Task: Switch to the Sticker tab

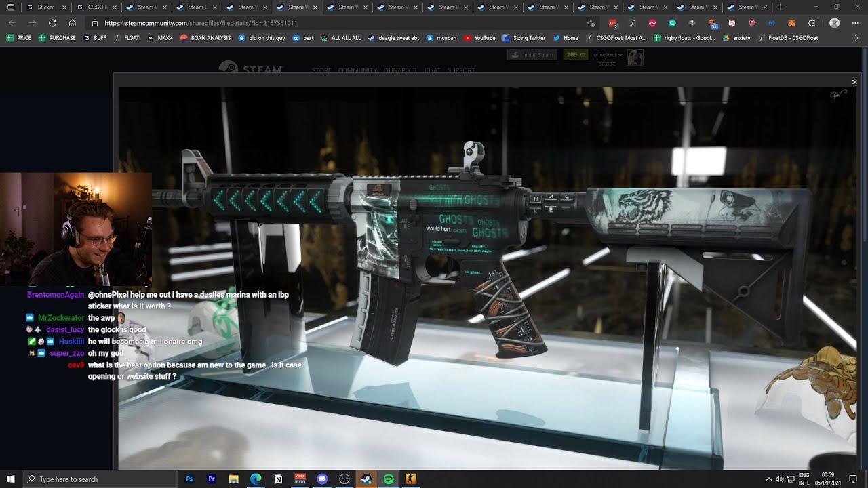Action: pyautogui.click(x=45, y=7)
